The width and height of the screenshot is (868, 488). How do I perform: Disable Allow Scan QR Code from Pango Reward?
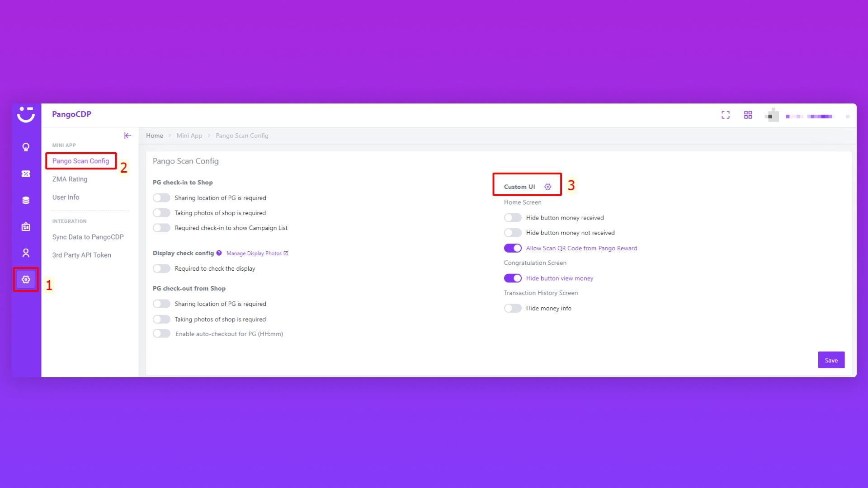513,248
